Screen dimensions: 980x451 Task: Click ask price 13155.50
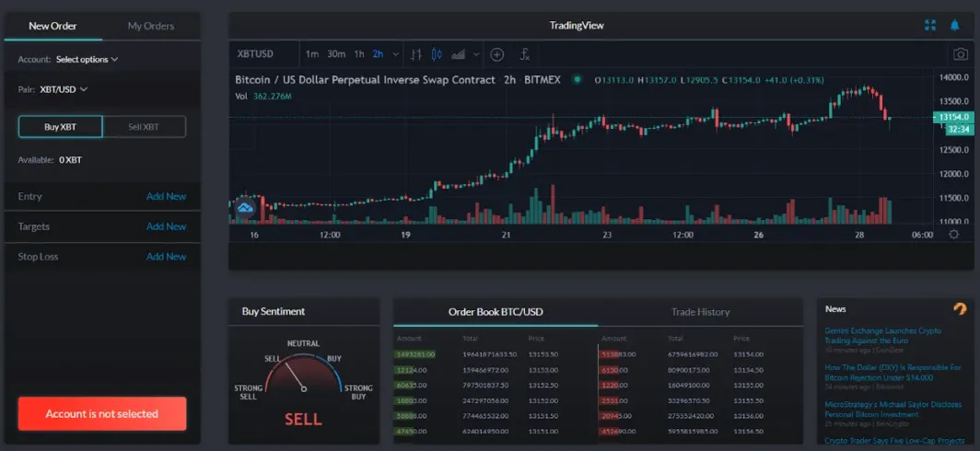pos(748,400)
